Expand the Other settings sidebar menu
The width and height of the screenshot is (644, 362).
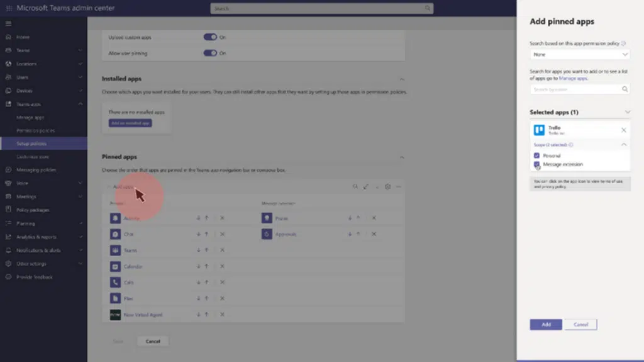click(x=80, y=264)
